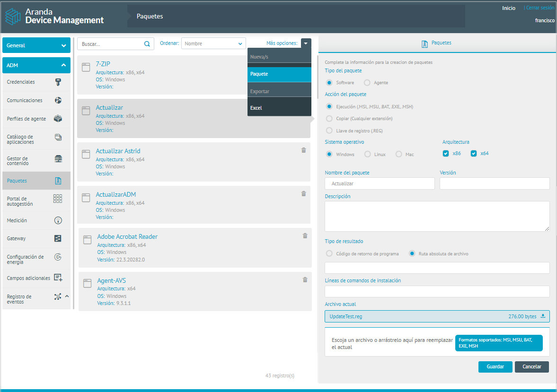Select Código de retorno de programa
Image resolution: width=557 pixels, height=392 pixels.
(x=329, y=253)
